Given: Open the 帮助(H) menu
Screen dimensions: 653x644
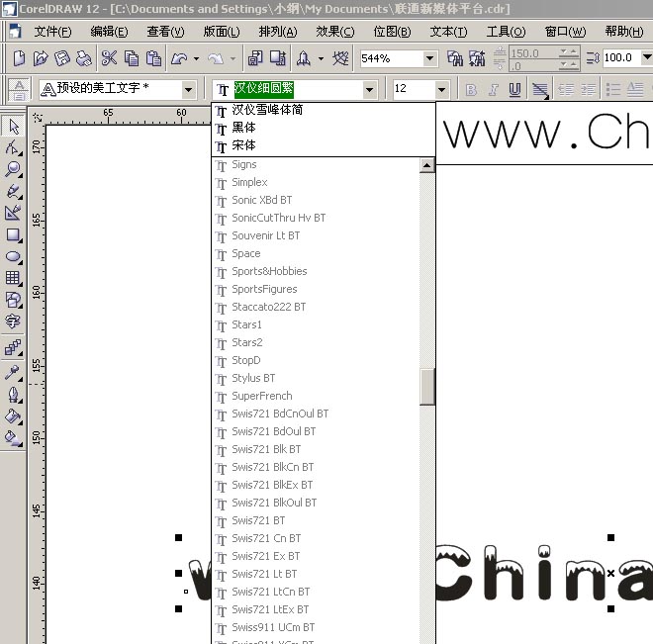Looking at the screenshot, I should [624, 32].
